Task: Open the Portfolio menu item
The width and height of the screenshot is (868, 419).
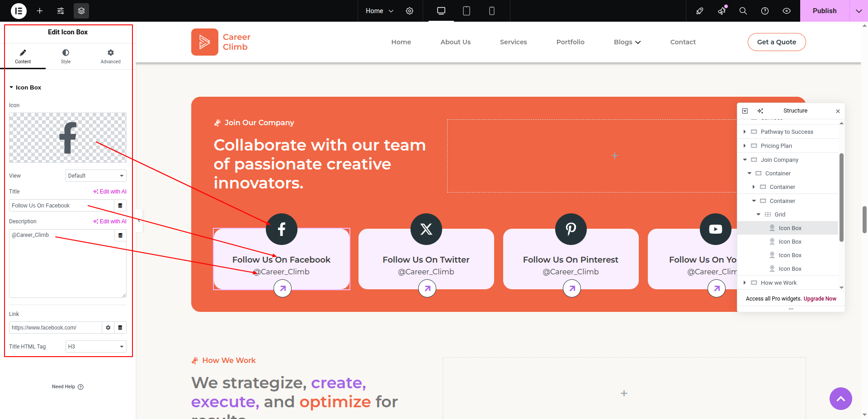Action: pyautogui.click(x=570, y=42)
